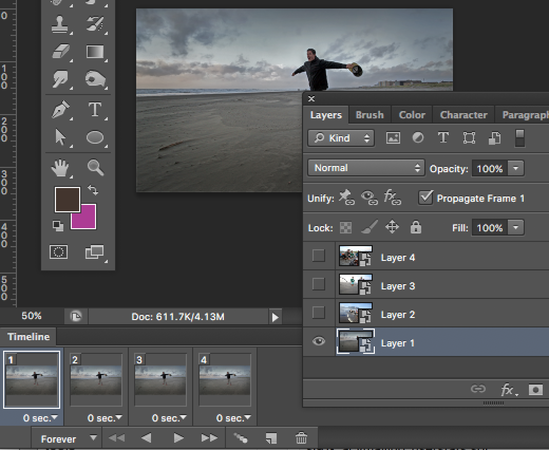Set frame 2 delay time

(x=104, y=418)
